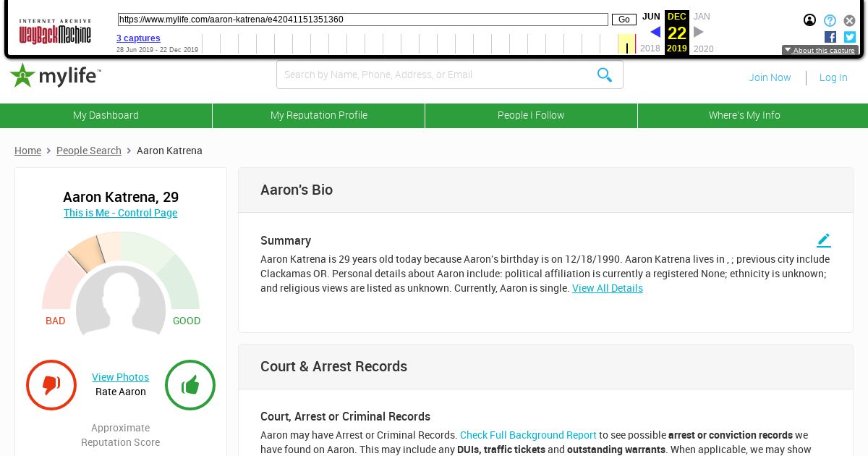Select the 2018 year link
This screenshot has width=868, height=456.
click(x=650, y=48)
